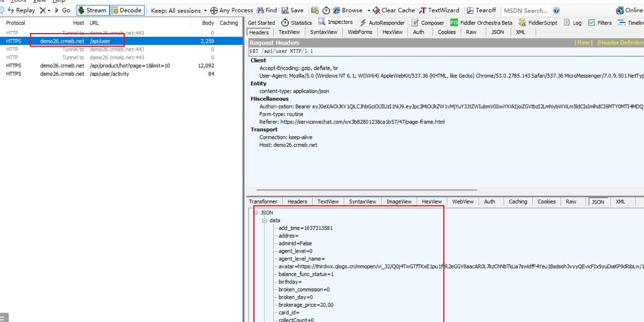Open request inspector JSON tab

tap(497, 32)
